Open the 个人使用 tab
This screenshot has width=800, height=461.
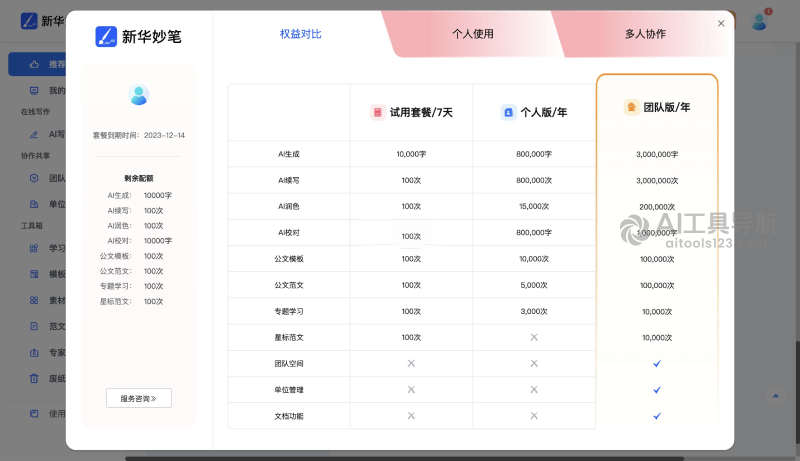(472, 34)
